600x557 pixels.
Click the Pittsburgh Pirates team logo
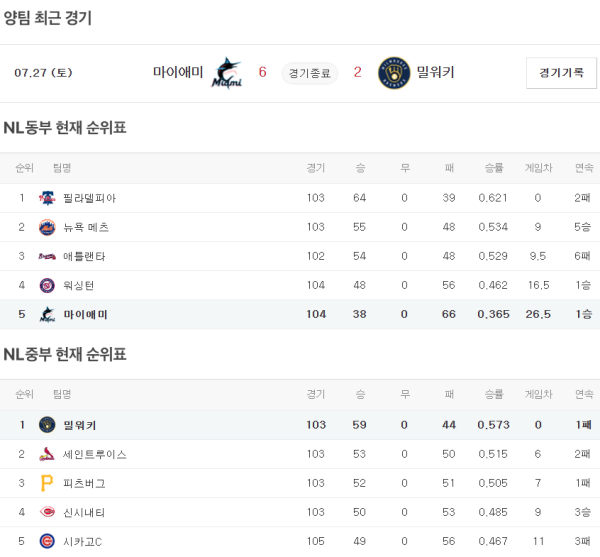[47, 483]
